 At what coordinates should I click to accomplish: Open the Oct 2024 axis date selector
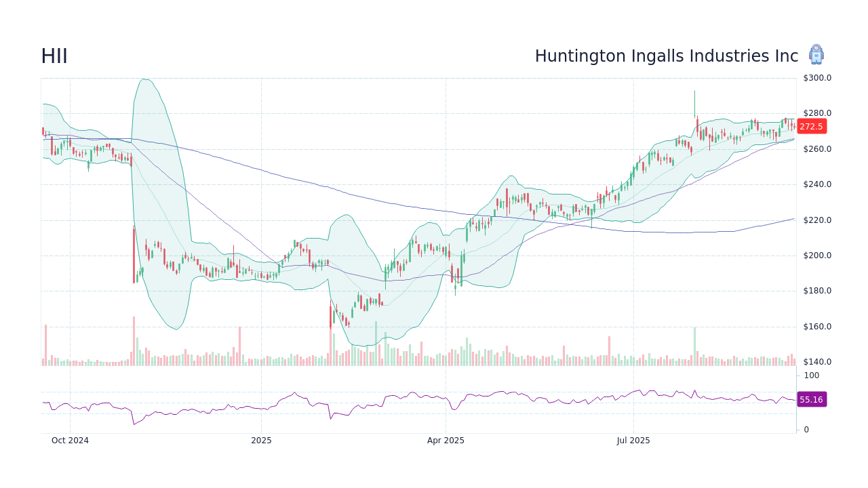[x=71, y=441]
